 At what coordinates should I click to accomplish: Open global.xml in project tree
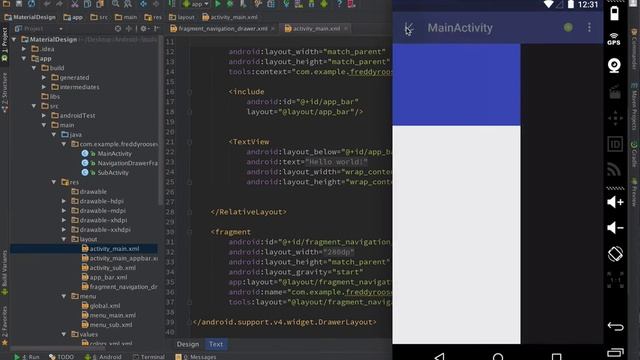101,306
